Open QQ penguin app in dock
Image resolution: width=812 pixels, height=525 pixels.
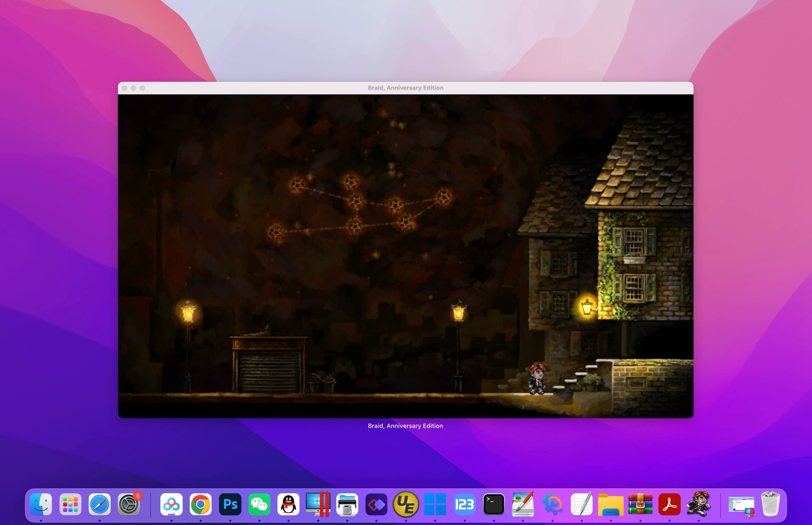tap(288, 504)
